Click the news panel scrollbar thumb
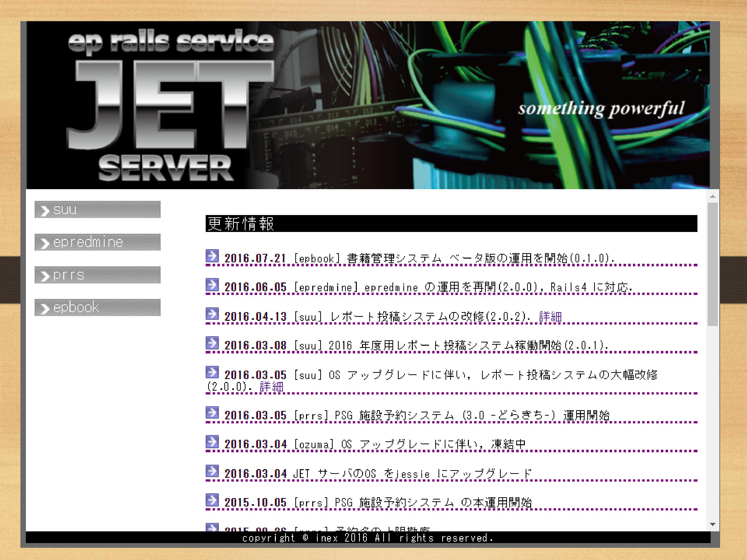Viewport: 747px width, 560px height. pos(713,264)
